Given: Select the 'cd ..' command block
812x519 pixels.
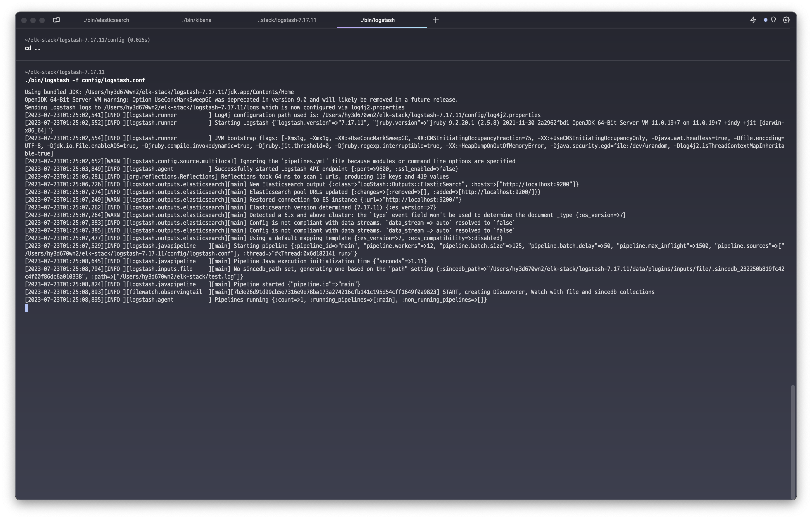Looking at the screenshot, I should click(32, 48).
